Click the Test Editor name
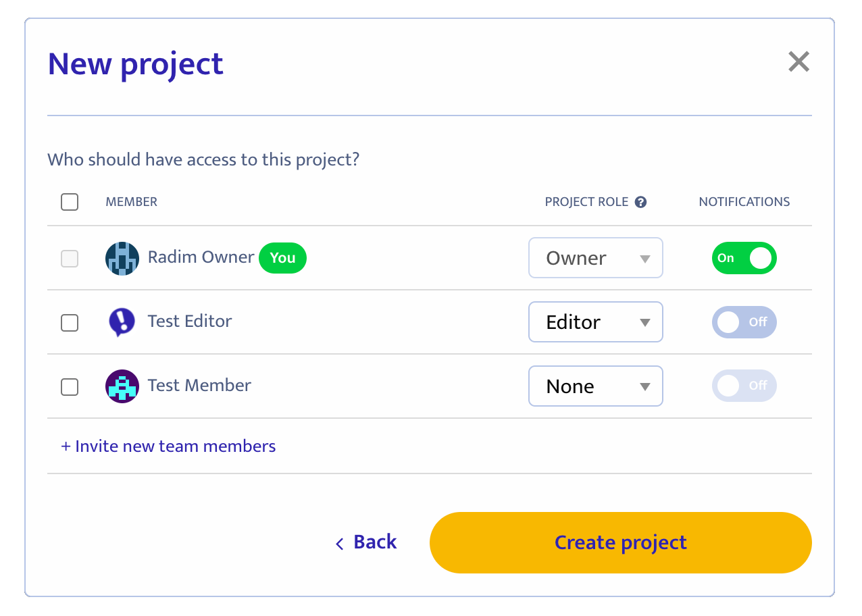Viewport: 862px width, 616px height. (190, 322)
